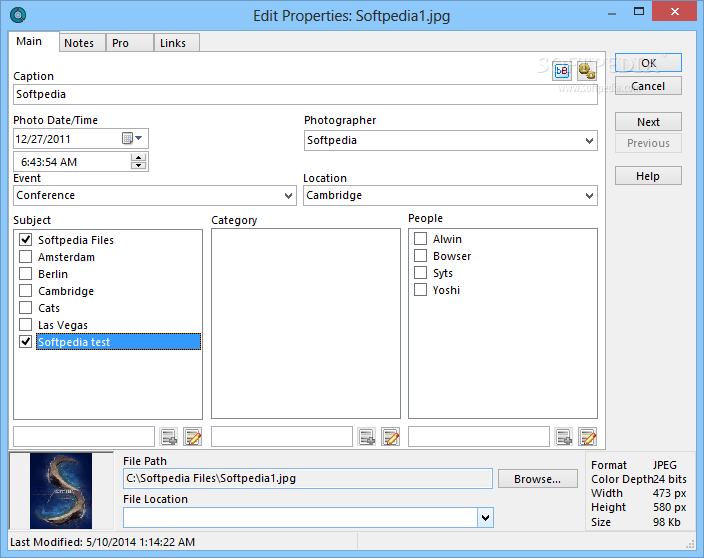Check the Alwin person box

click(420, 239)
